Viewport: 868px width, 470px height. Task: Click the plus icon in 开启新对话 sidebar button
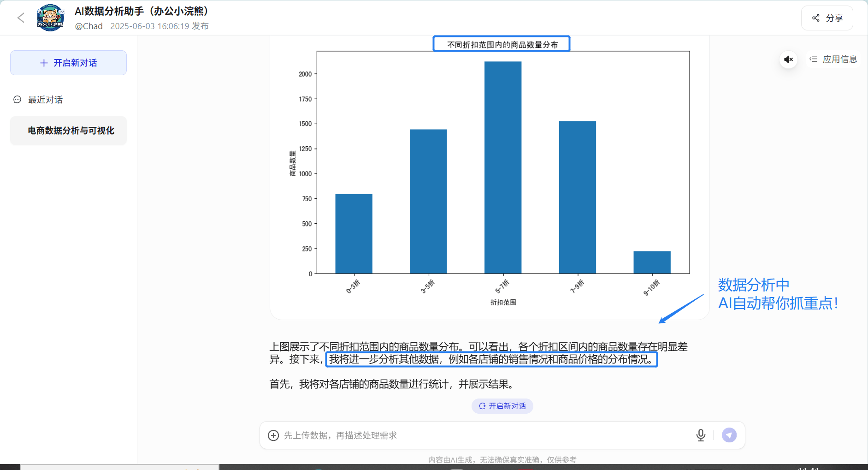[x=44, y=63]
